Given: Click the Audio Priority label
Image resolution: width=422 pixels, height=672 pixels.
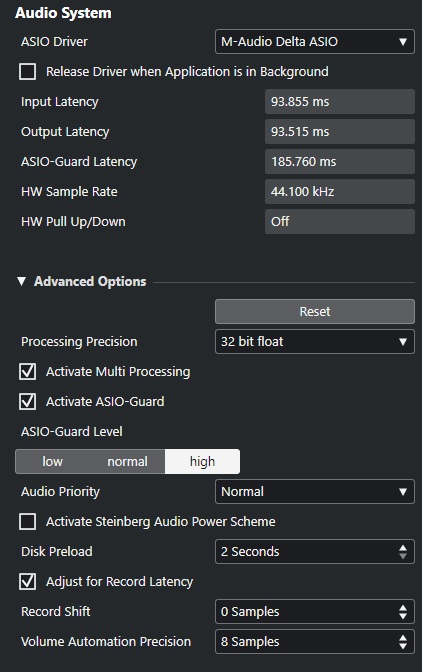Looking at the screenshot, I should pyautogui.click(x=60, y=492).
